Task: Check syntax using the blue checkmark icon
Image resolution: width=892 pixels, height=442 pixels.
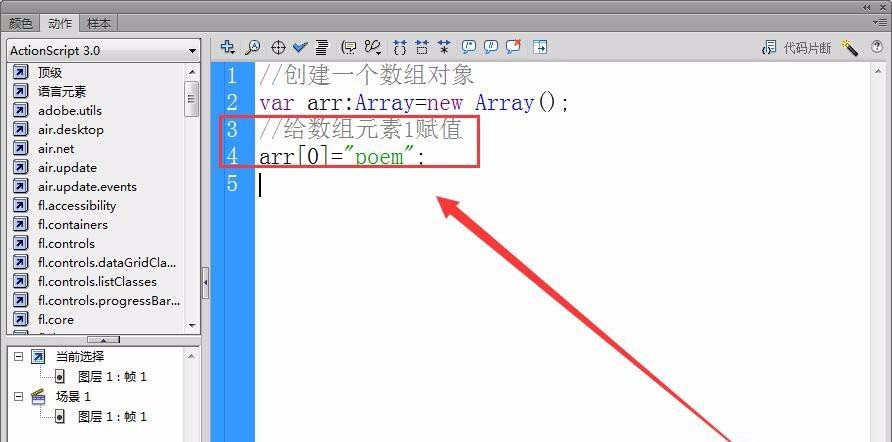Action: pos(300,47)
